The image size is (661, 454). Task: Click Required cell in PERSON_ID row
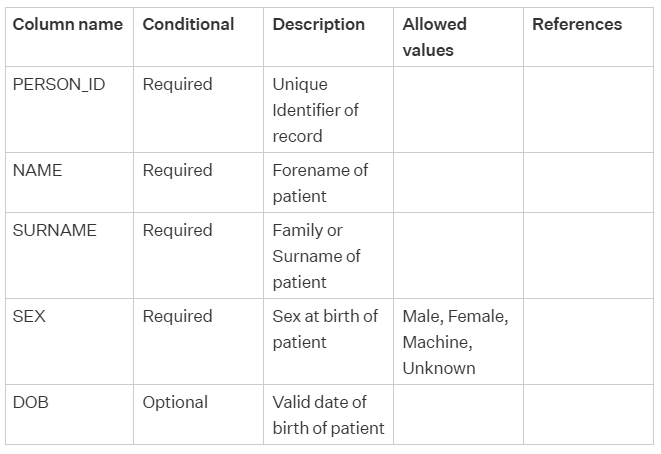click(x=199, y=110)
